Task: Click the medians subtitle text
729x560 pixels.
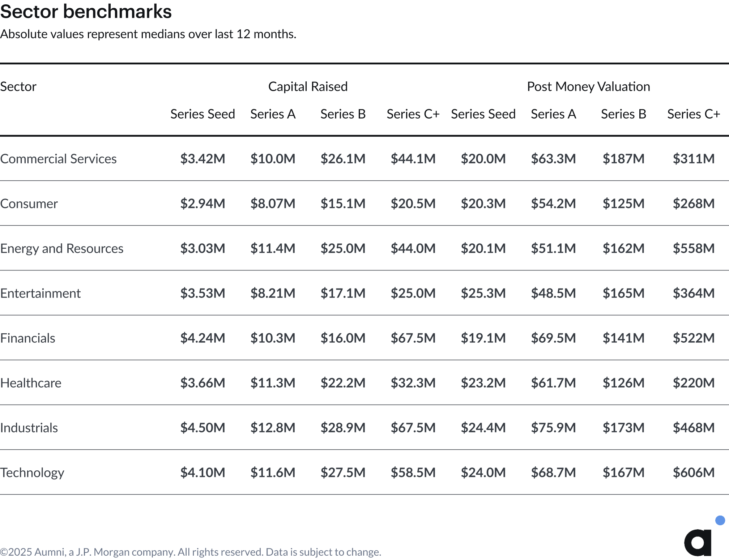Action: tap(148, 34)
